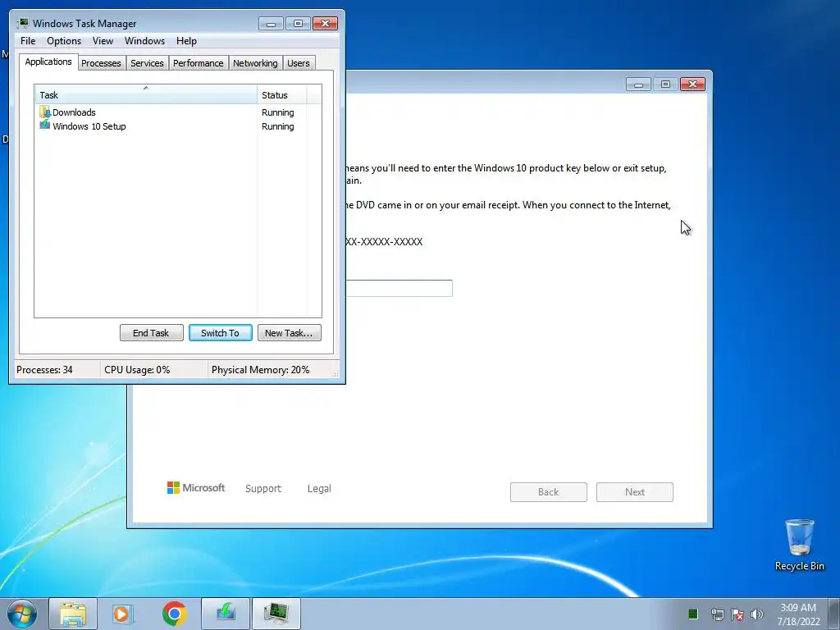Screen dimensions: 840x630
Task: Switch to Windows 10 Setup taskbar button
Action: tap(226, 614)
